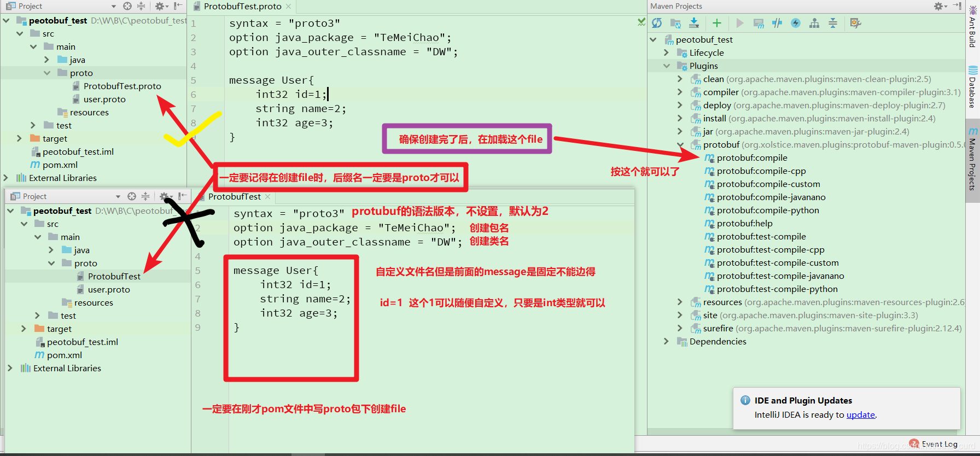Click the update link in notification

point(860,415)
